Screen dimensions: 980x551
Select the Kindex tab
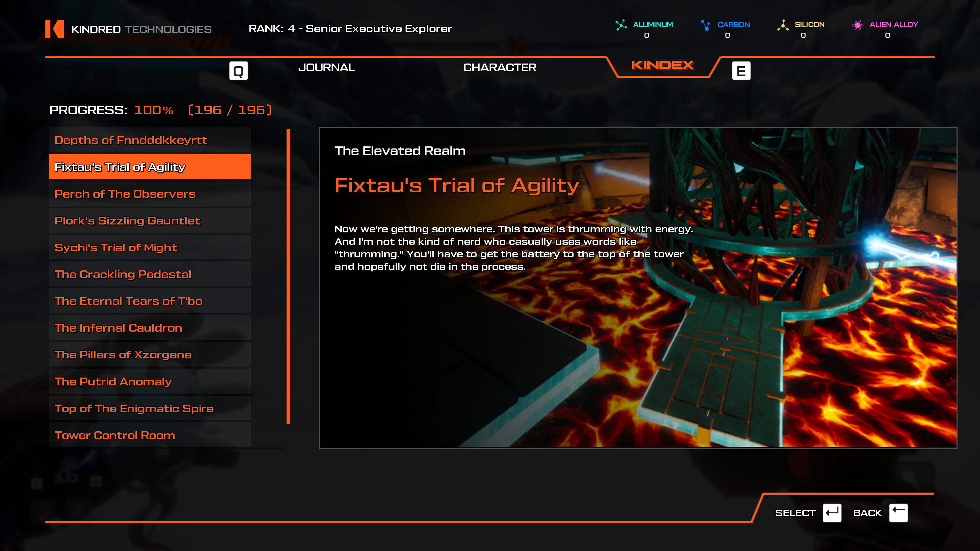point(662,65)
